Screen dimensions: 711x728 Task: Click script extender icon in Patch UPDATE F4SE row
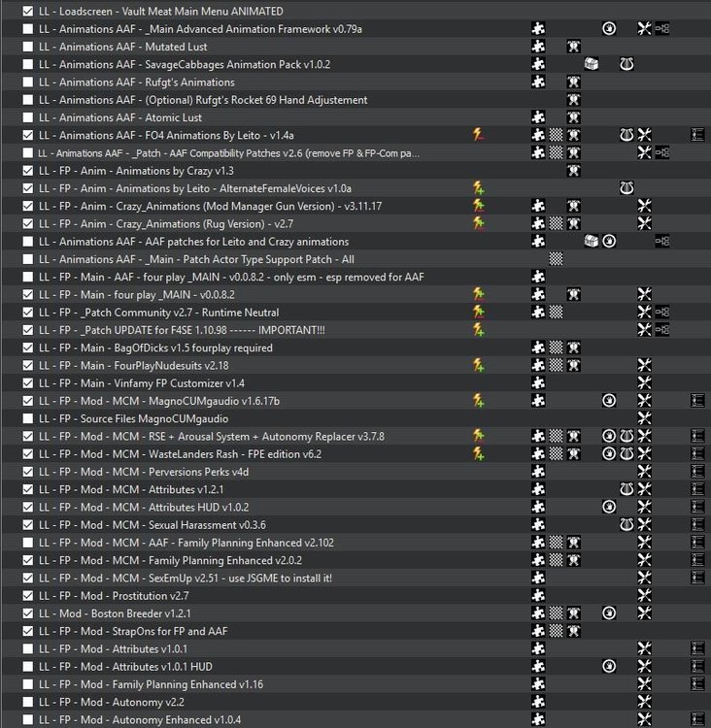point(661,330)
